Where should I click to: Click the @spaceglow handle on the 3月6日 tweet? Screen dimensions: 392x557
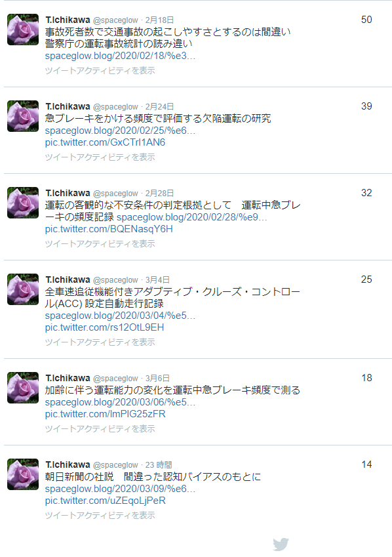pyautogui.click(x=115, y=379)
